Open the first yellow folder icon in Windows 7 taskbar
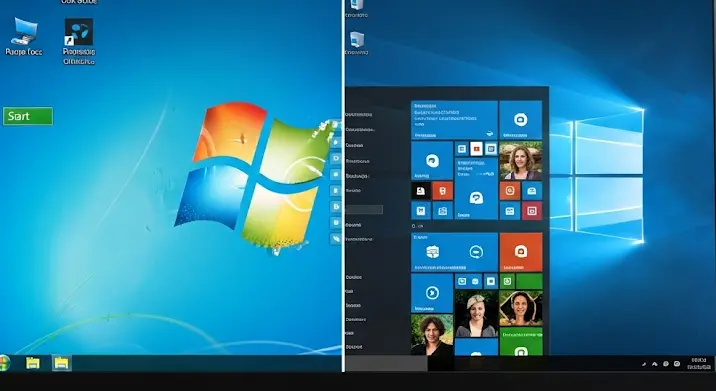The width and height of the screenshot is (716, 391). pos(33,363)
